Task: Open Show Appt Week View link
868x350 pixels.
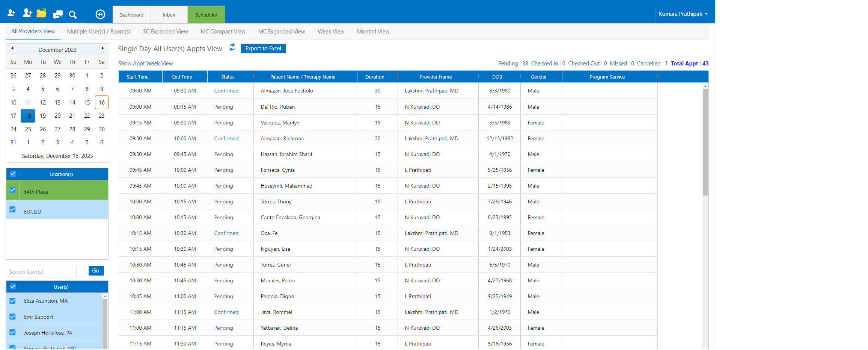Action: coord(145,63)
